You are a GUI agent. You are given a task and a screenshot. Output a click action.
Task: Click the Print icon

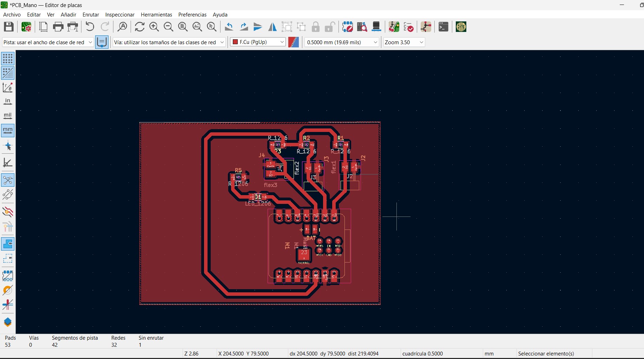tap(58, 27)
